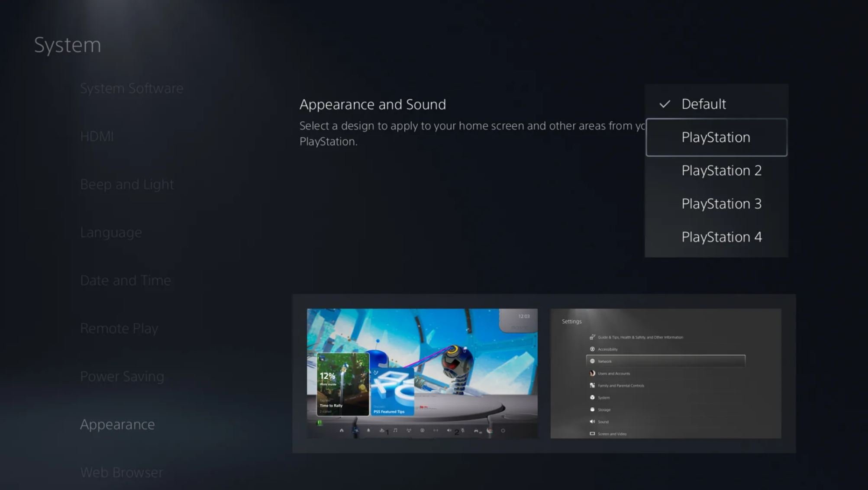This screenshot has height=490, width=868.
Task: Select the music note icon in the control bar
Action: coord(396,430)
